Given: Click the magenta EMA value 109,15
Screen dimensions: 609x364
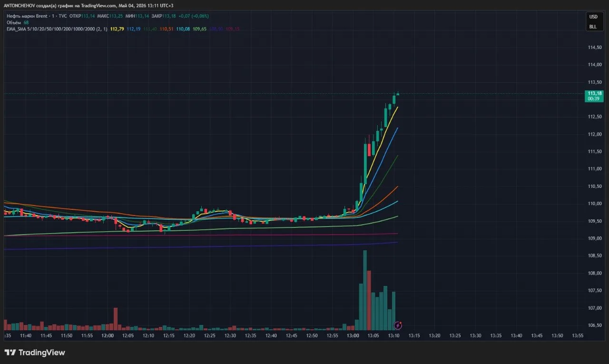Looking at the screenshot, I should point(233,29).
